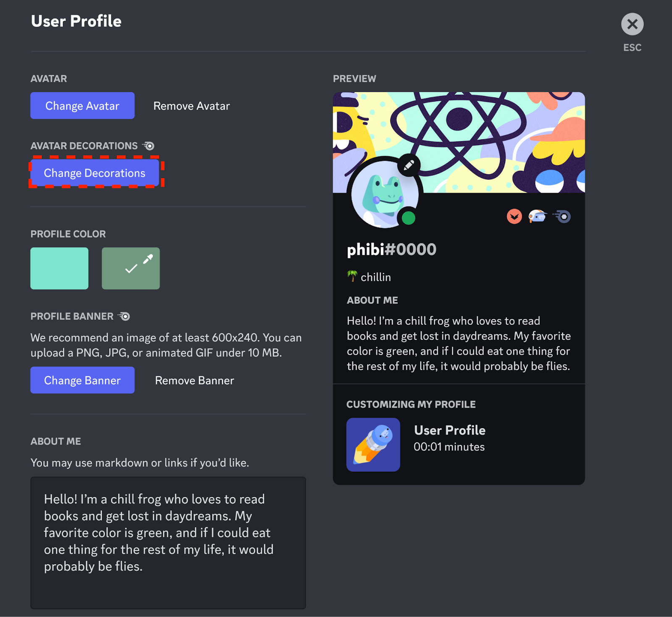The width and height of the screenshot is (672, 617).
Task: Click the red HypeSquad badge in preview
Action: coord(514,217)
